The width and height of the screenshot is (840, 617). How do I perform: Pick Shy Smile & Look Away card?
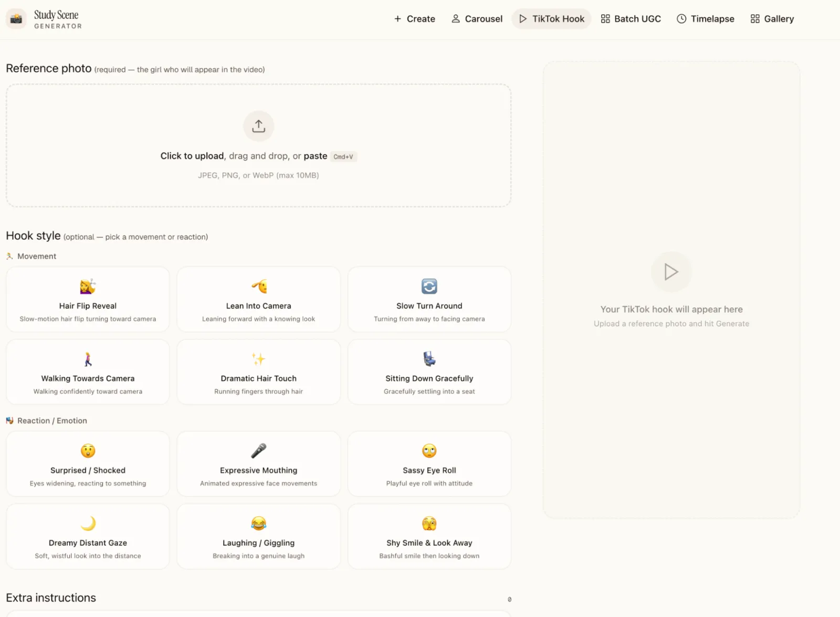429,536
